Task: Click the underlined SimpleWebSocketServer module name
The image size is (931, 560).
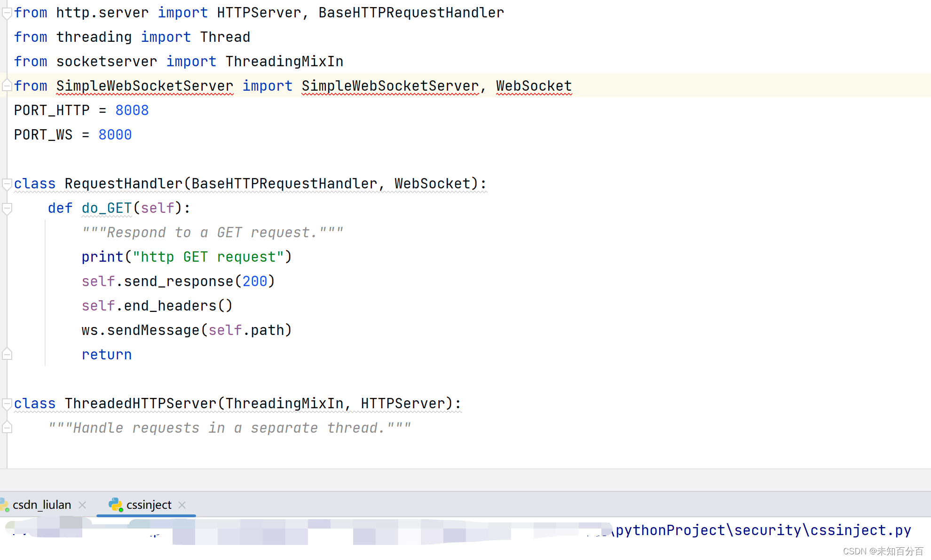Action: point(144,86)
